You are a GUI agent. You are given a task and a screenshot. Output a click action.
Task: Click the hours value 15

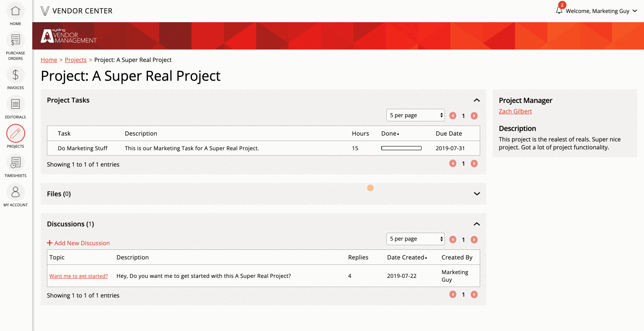(x=355, y=148)
